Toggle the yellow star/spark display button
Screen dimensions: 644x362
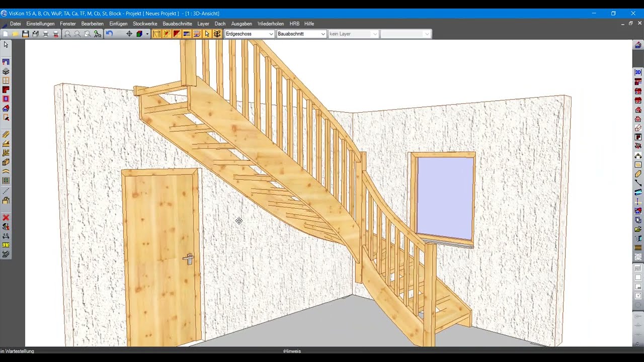coord(167,34)
